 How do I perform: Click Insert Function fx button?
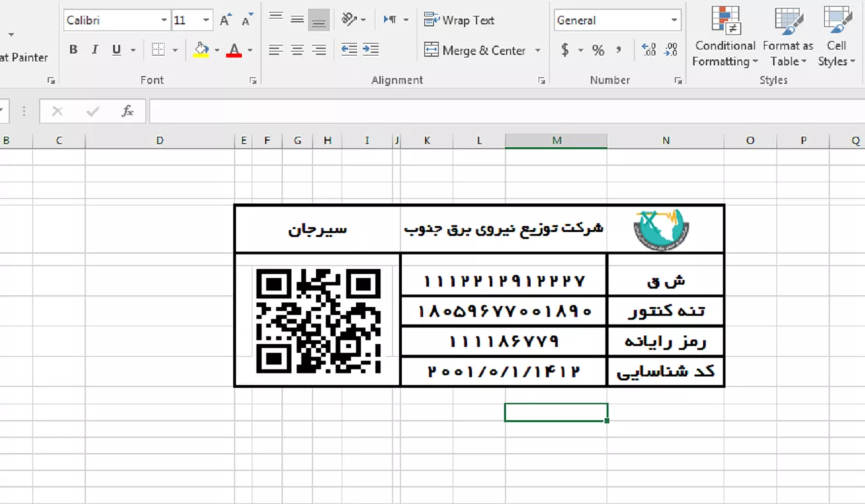point(128,112)
